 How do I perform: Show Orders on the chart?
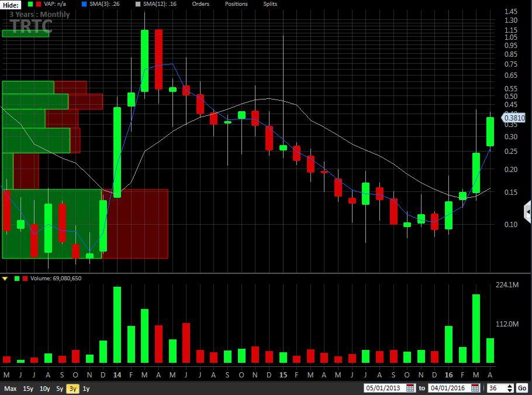pyautogui.click(x=201, y=4)
